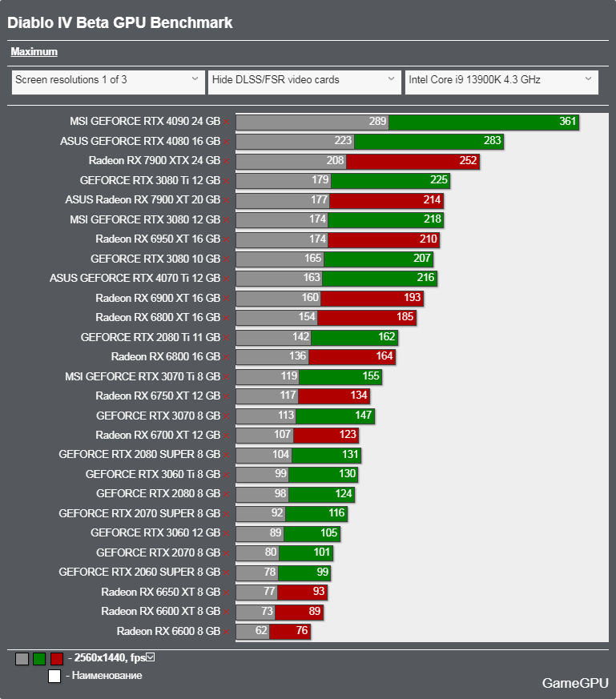616x699 pixels.
Task: Click red x beside ASUS Radeon RX 7900 XT
Action: (x=227, y=200)
